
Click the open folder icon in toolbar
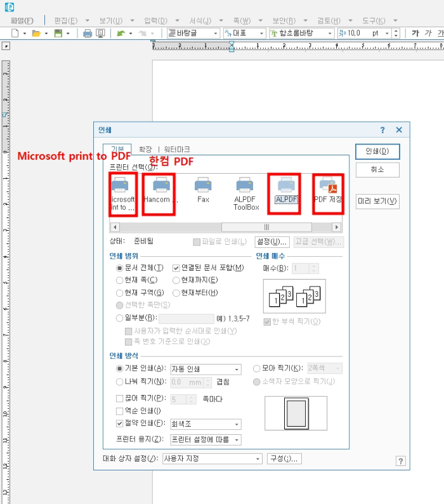[x=36, y=33]
